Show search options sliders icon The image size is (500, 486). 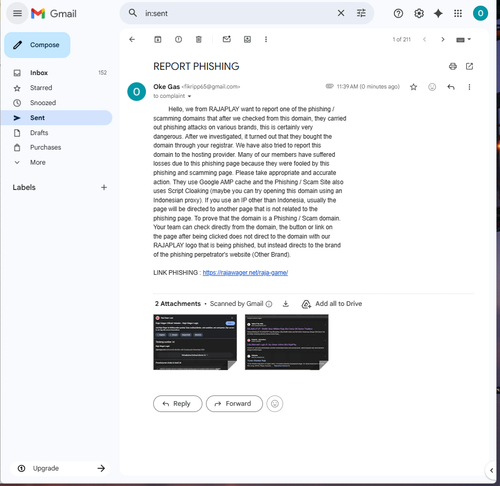[x=361, y=13]
